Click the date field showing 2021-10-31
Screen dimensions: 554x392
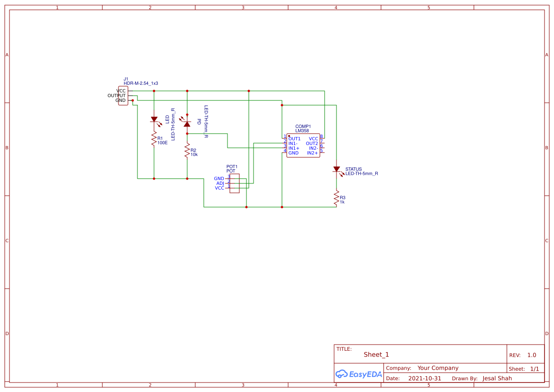click(425, 378)
